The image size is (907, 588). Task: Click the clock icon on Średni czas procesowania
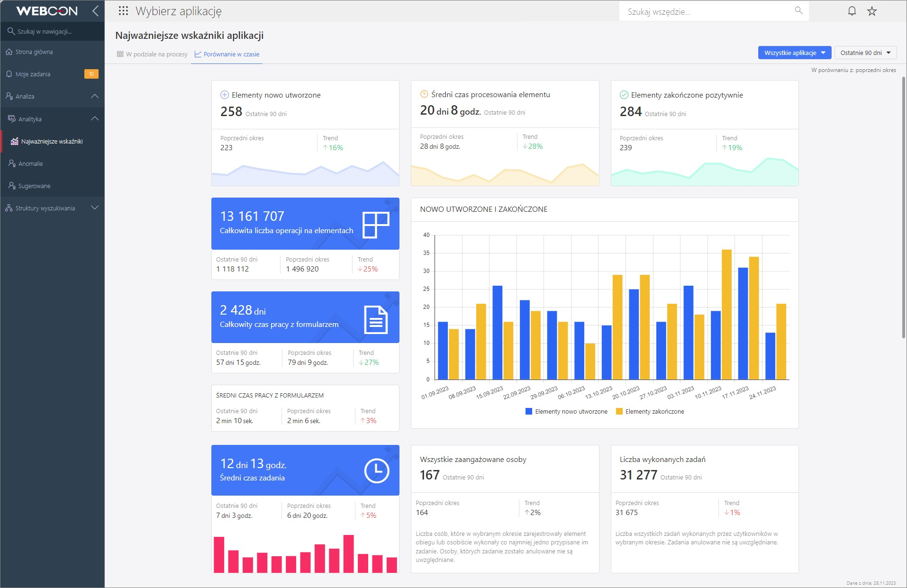coord(424,94)
